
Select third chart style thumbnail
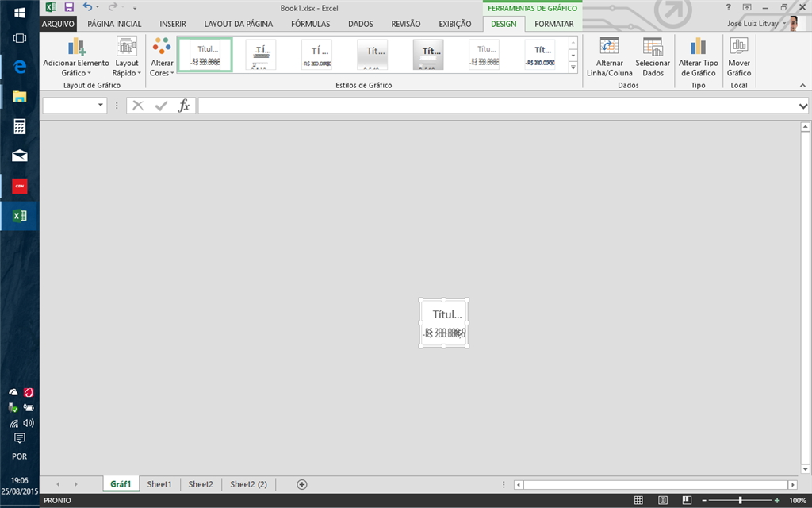tap(316, 55)
